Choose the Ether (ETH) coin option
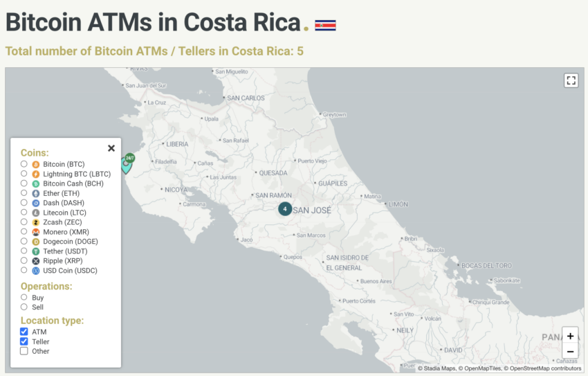 (24, 193)
